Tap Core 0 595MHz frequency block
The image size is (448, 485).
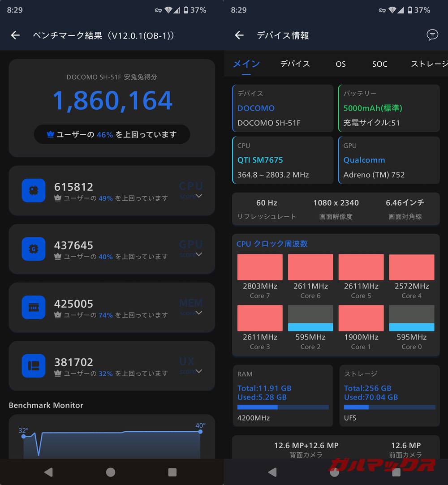(x=412, y=318)
